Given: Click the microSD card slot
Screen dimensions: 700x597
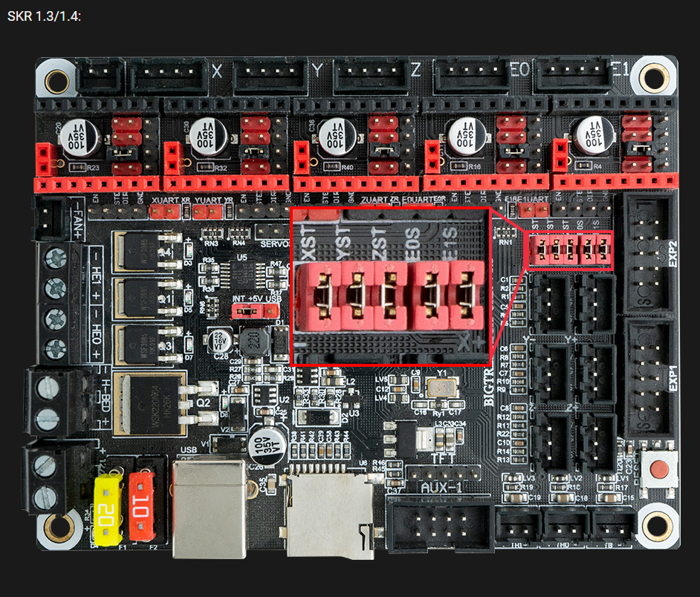Looking at the screenshot, I should [329, 516].
